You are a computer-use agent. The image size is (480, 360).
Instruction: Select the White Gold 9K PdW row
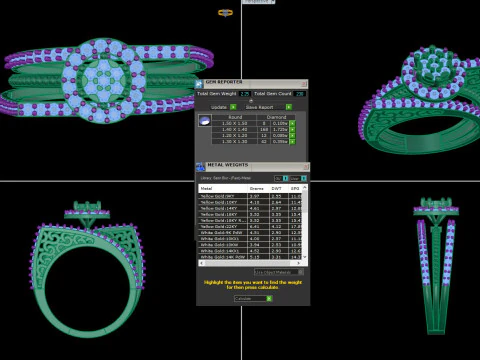250,233
